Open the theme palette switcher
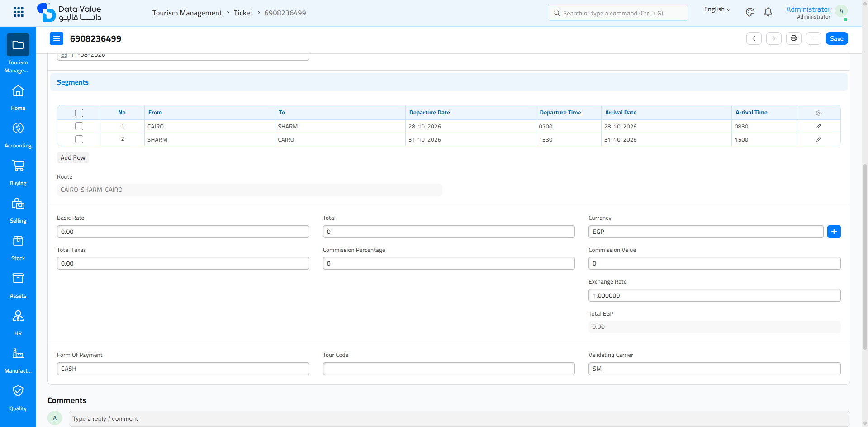 click(750, 12)
